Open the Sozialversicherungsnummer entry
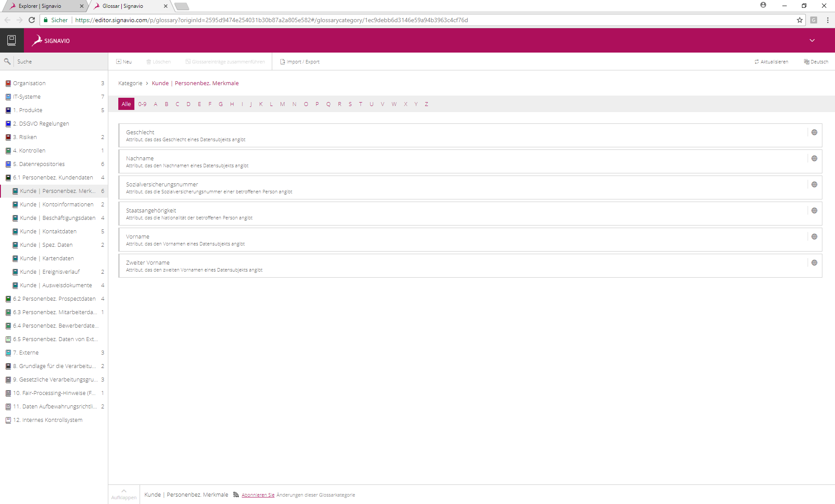The width and height of the screenshot is (835, 504). [470, 187]
